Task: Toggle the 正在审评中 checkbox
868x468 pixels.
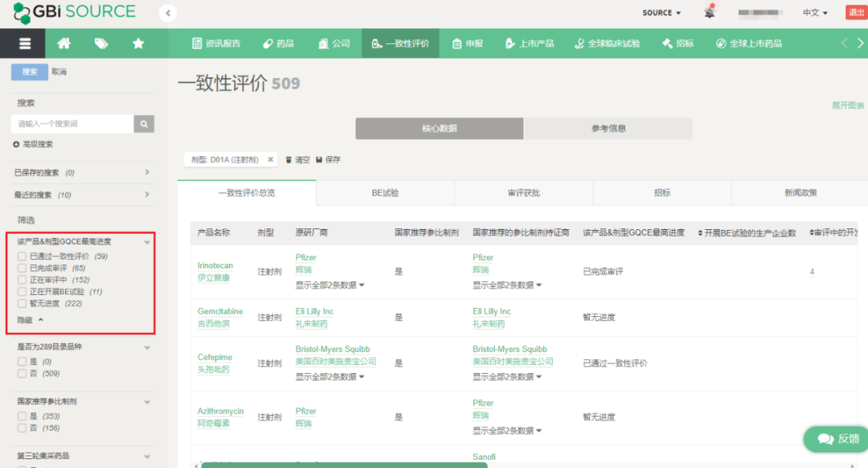Action: point(22,280)
